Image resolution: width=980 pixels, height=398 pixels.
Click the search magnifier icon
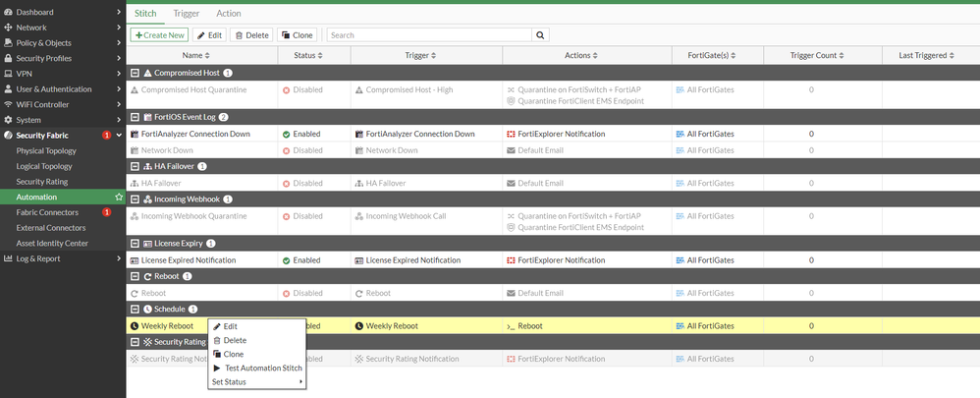(541, 35)
